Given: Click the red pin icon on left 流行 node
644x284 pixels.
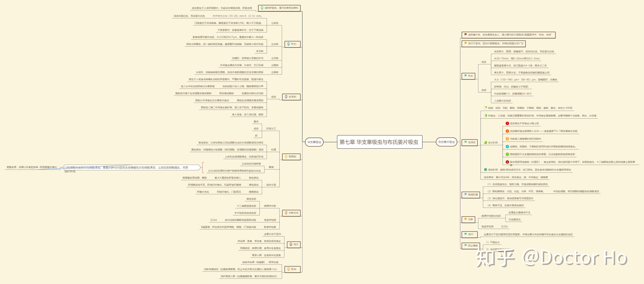Looking at the screenshot, I should coord(291,245).
